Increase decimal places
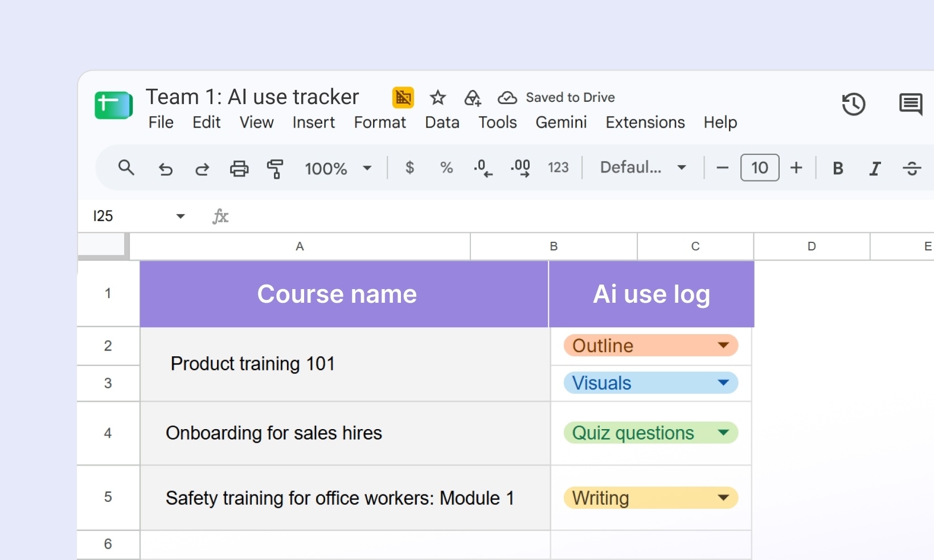Screen dimensions: 934x560 pyautogui.click(x=521, y=168)
